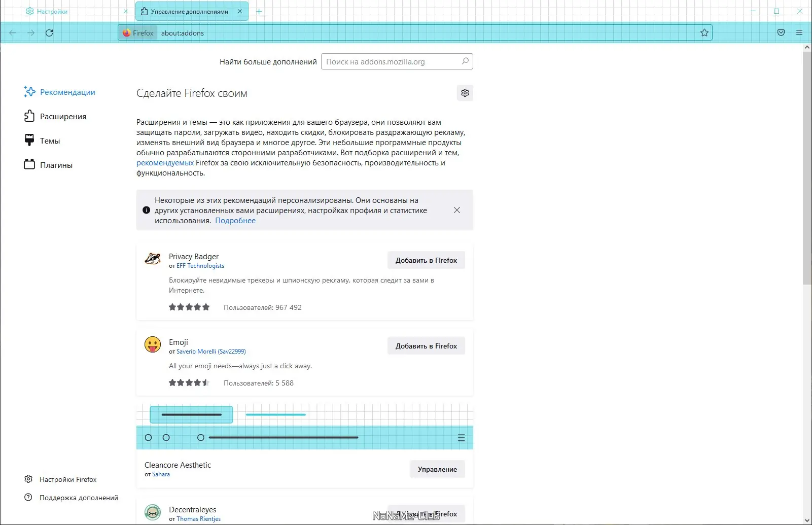Open the Расширения section
Screen dimensions: 812x525
55,116
